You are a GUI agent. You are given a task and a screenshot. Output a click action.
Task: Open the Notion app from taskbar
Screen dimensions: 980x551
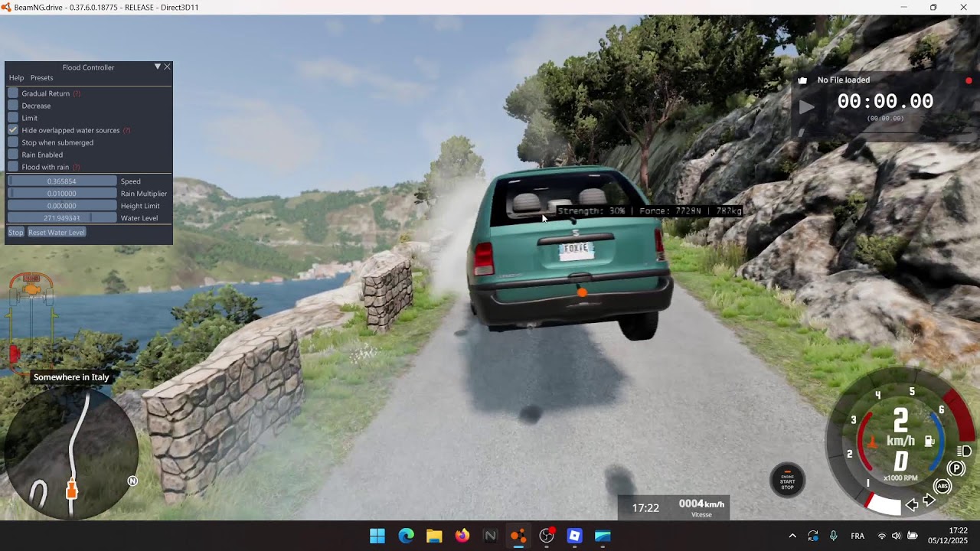coord(491,536)
